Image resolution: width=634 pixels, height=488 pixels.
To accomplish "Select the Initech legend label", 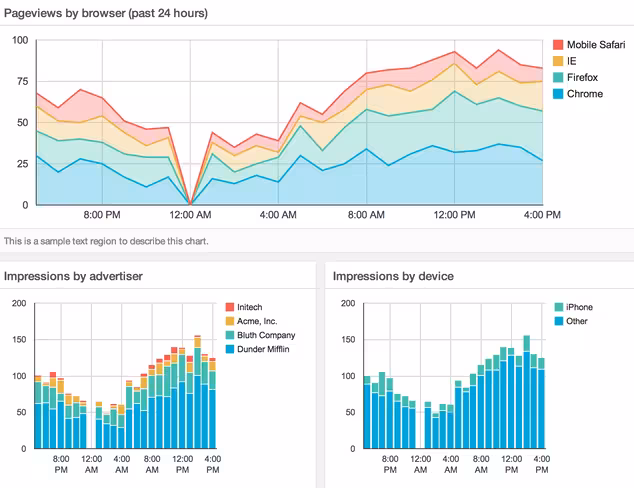I will pos(249,307).
